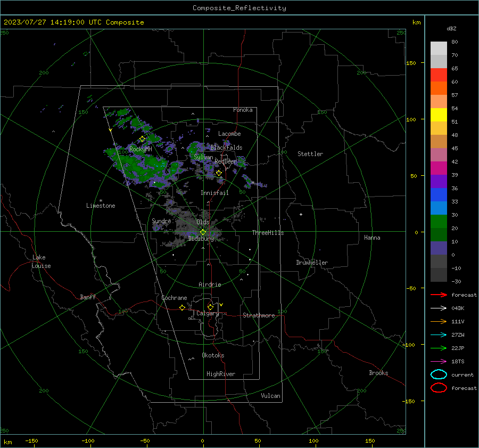Select the Vulcan city label
The height and width of the screenshot is (448, 479).
(x=271, y=396)
